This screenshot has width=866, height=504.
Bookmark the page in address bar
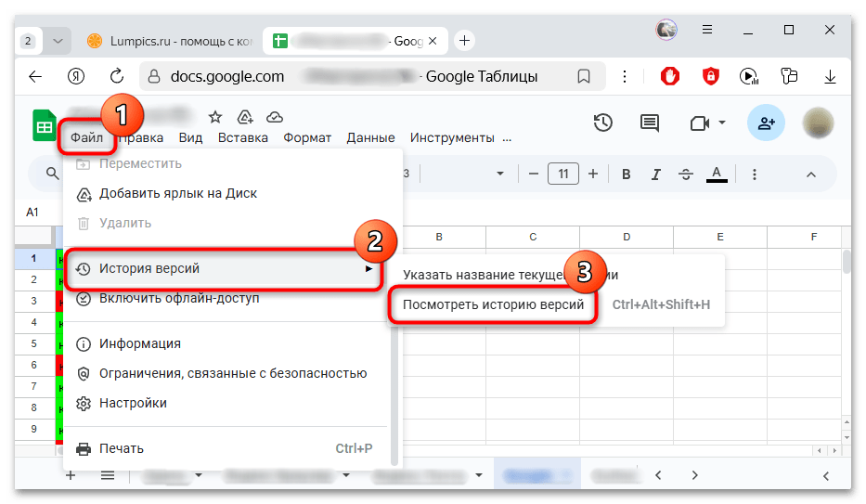click(584, 77)
